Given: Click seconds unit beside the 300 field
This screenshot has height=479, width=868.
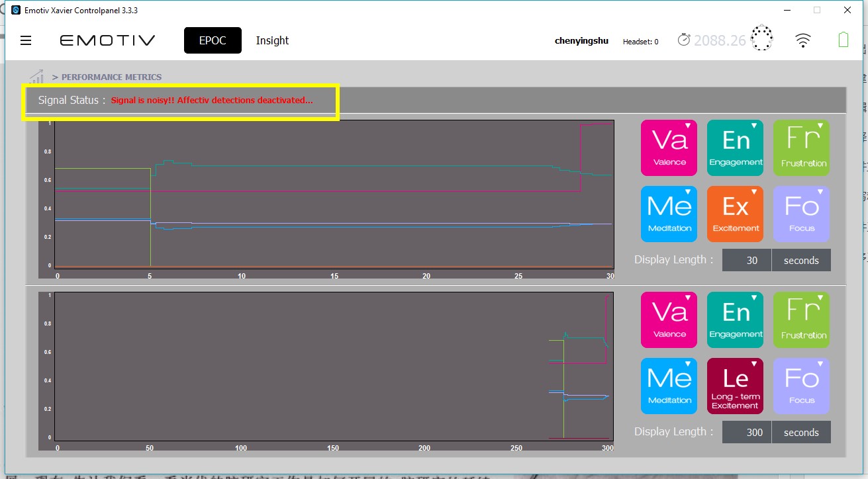Looking at the screenshot, I should pos(801,432).
